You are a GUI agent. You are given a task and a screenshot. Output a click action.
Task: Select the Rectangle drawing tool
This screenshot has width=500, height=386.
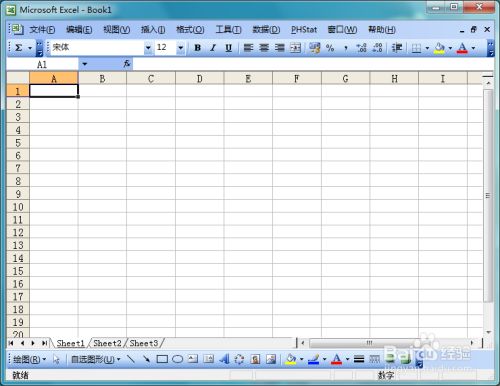tap(162, 359)
